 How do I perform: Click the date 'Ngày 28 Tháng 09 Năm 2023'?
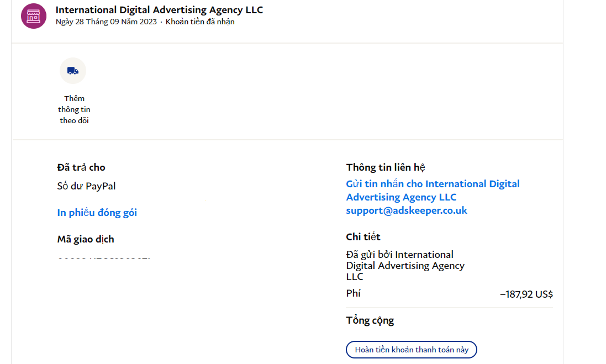(x=106, y=22)
